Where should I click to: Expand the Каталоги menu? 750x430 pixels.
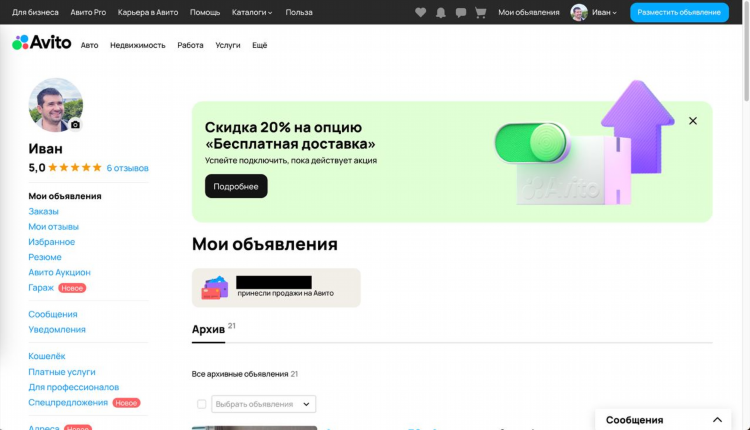pyautogui.click(x=252, y=12)
